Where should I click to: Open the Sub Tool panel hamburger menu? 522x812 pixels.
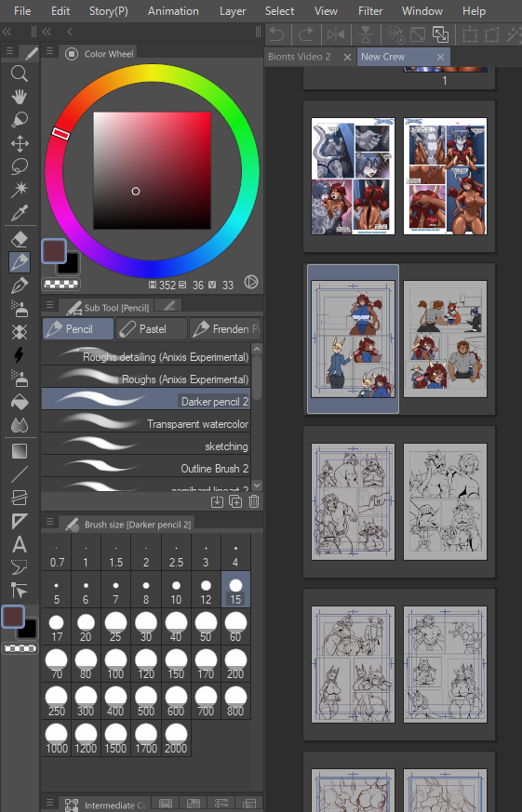49,304
